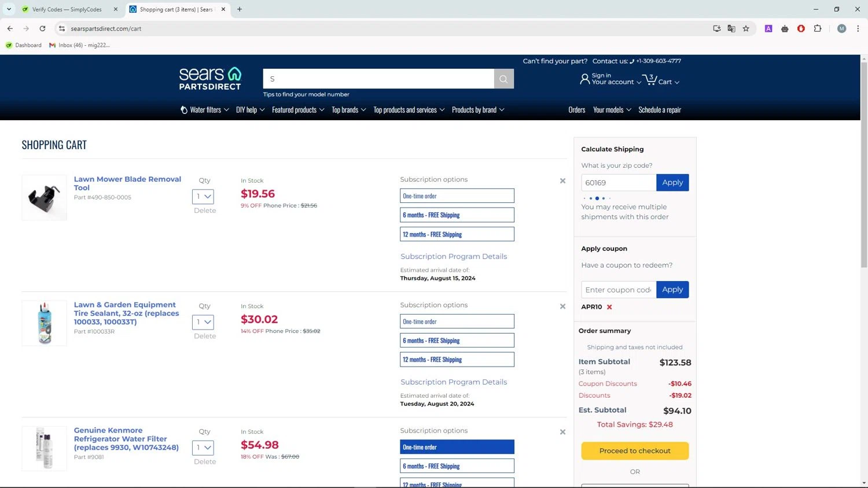
Task: Open quantity dropdown for Tire Sealant
Action: (x=203, y=322)
